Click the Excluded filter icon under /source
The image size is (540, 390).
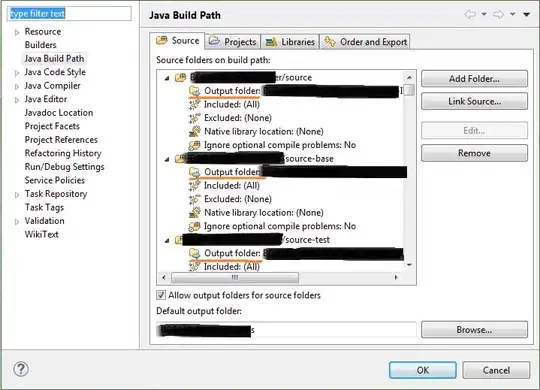point(195,118)
